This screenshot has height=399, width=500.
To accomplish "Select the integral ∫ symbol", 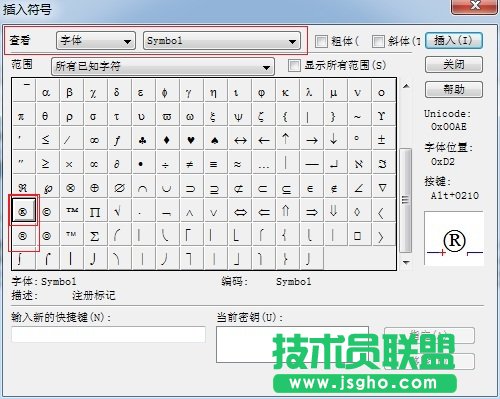I will tap(24, 258).
